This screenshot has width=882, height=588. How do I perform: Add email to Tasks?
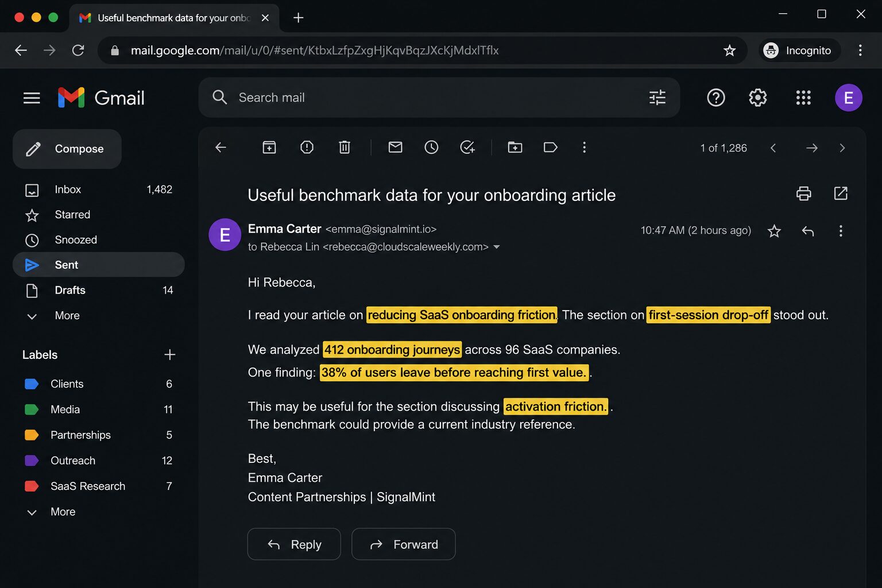467,148
